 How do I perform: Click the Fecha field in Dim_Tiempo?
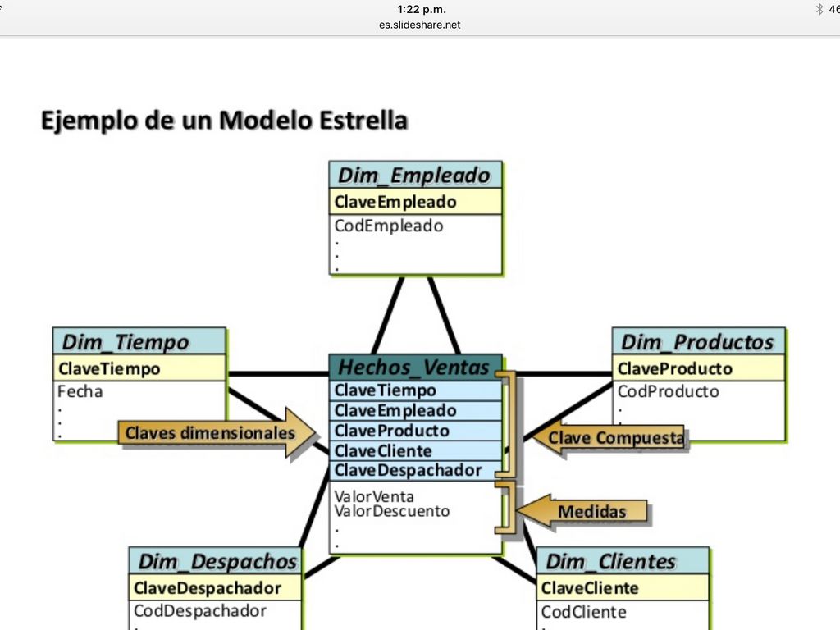pyautogui.click(x=80, y=391)
